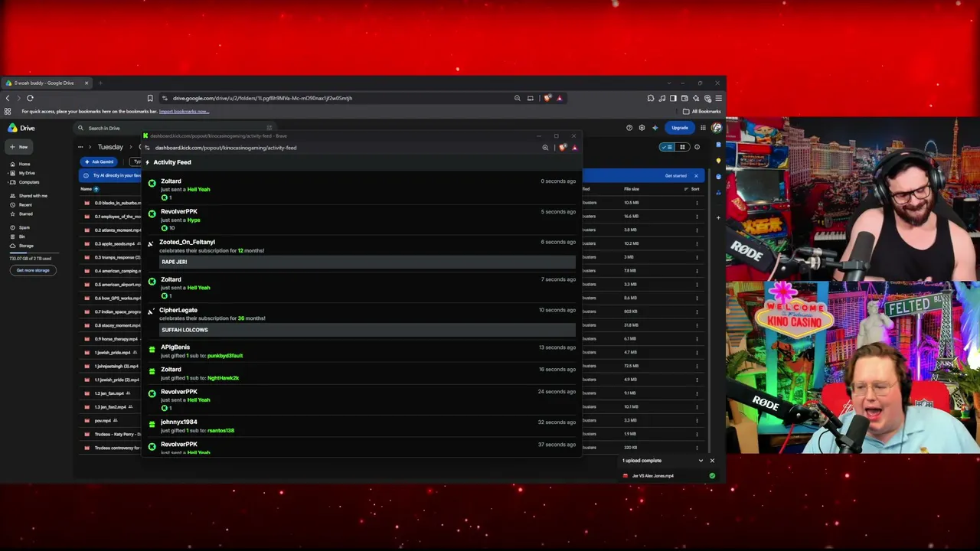980x551 pixels.
Task: Open the Brave tab search chevron
Action: coord(668,83)
